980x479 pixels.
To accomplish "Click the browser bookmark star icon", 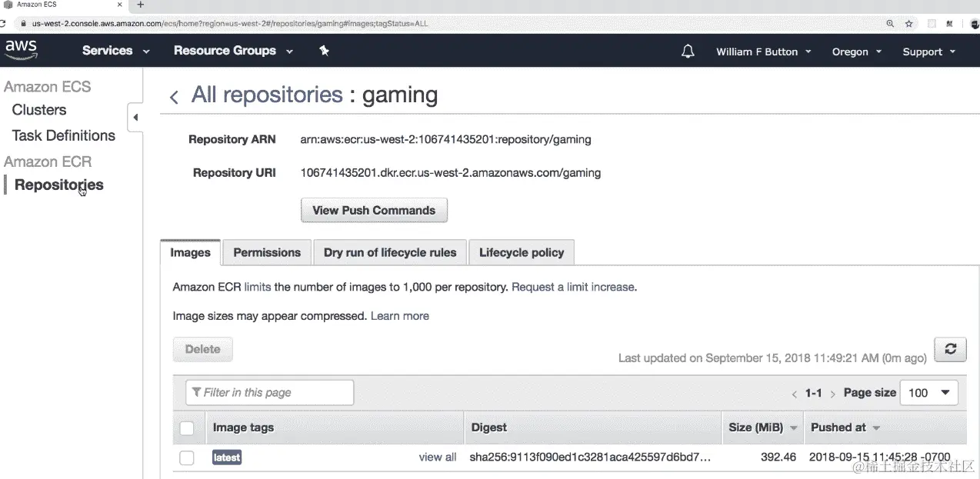I will 908,24.
